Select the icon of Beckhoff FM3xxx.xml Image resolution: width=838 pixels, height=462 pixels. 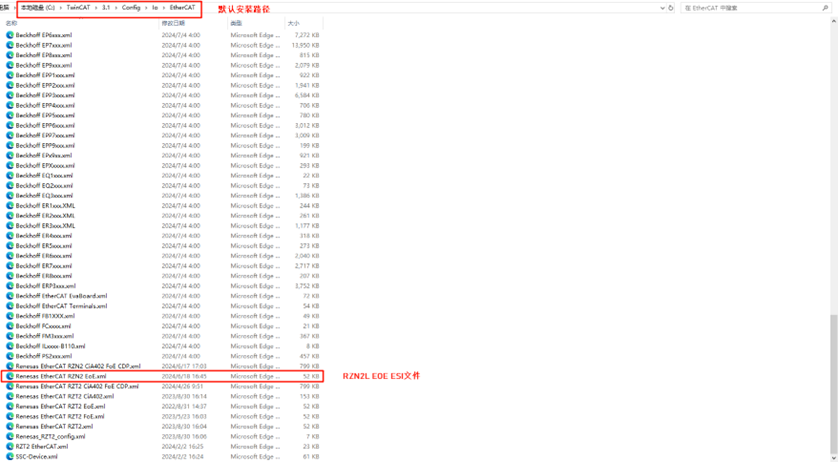(10, 336)
